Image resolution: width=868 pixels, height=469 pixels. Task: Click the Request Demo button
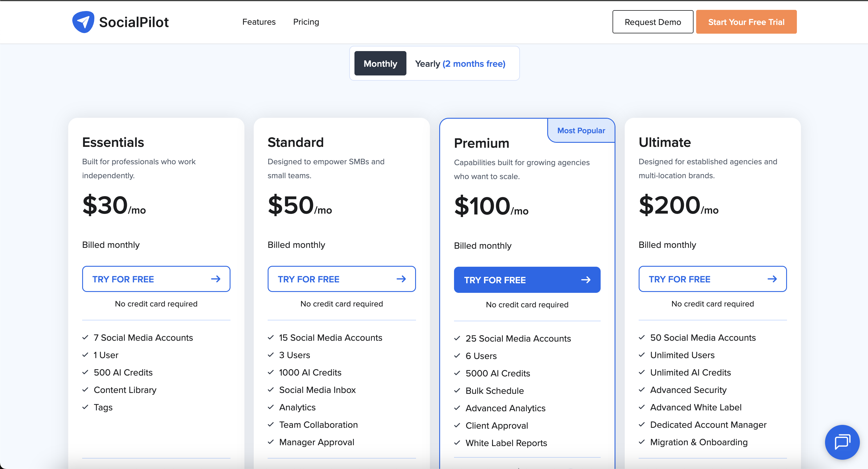[x=653, y=22]
